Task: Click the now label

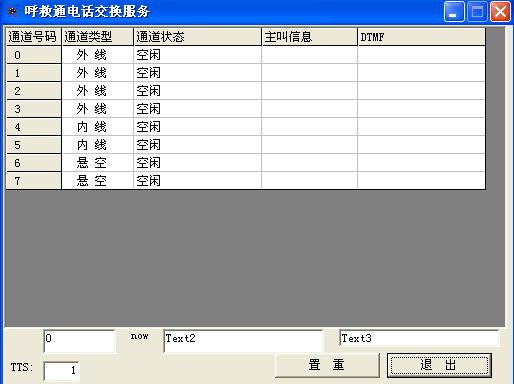Action: [x=139, y=336]
